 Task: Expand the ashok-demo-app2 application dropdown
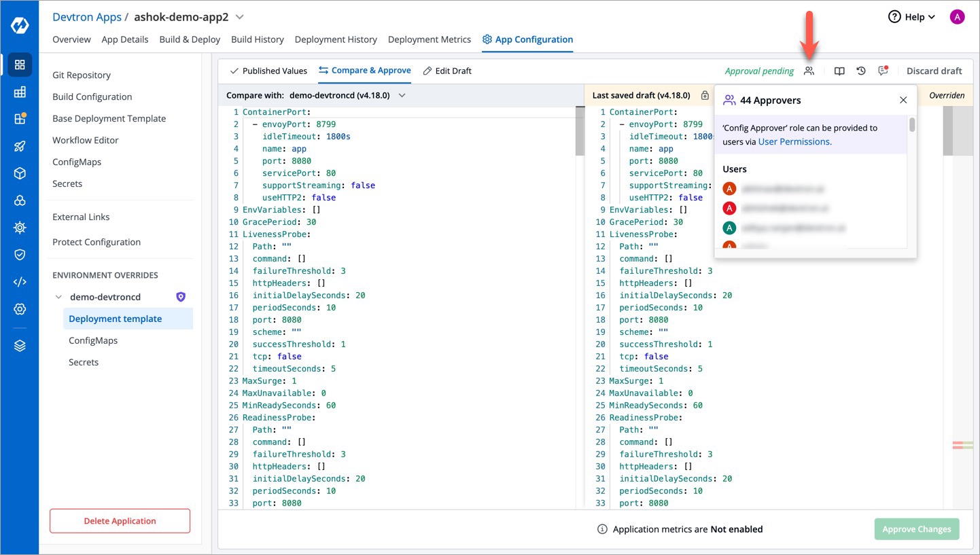(x=239, y=17)
